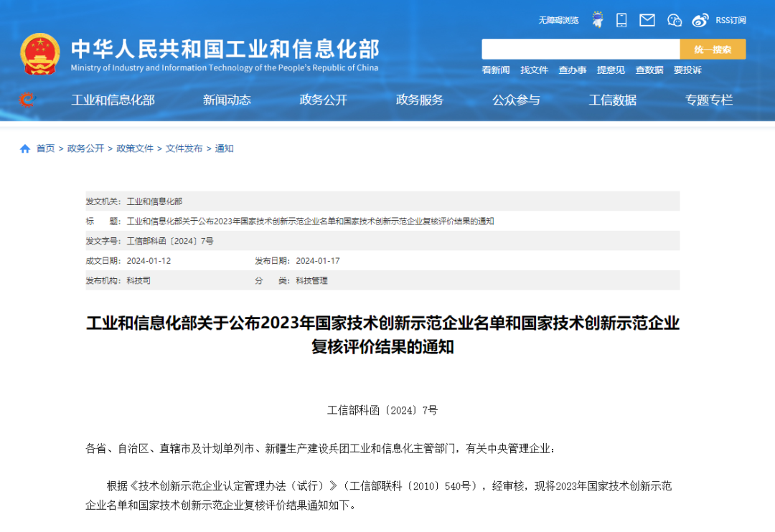Click the red emblem icon beside navigation
The width and height of the screenshot is (775, 532).
27,100
